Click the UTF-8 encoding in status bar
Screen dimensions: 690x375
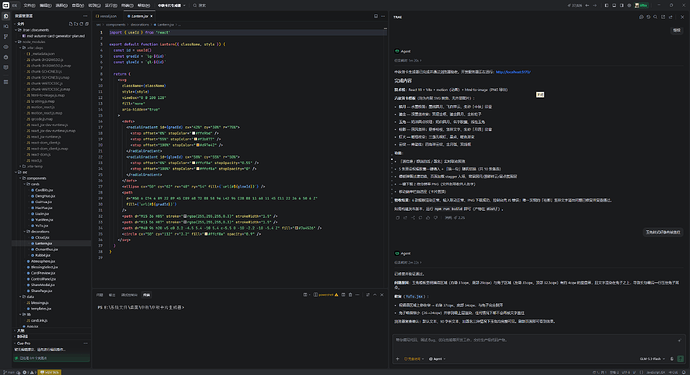point(626,372)
